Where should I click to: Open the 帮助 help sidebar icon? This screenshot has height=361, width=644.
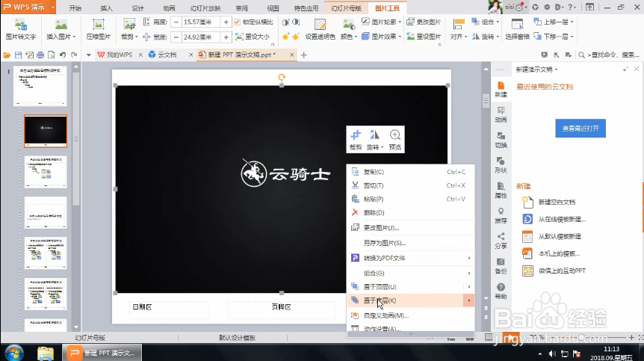point(501,291)
